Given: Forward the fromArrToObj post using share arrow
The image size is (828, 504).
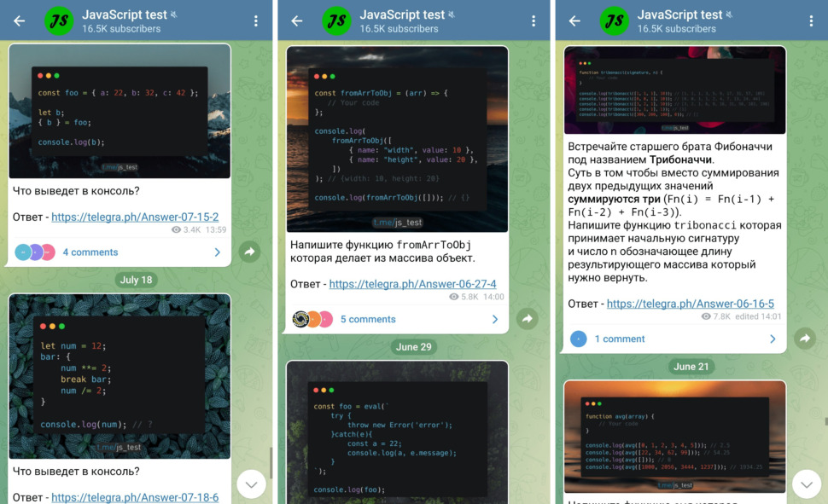Looking at the screenshot, I should point(527,319).
